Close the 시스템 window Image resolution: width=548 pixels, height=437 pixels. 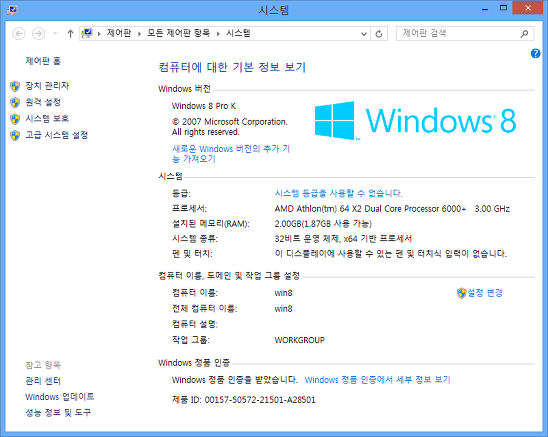tap(528, 8)
